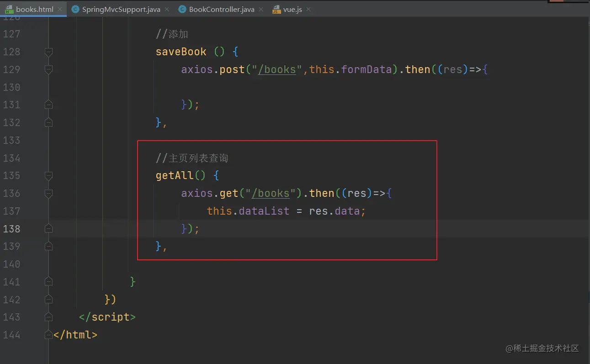Close the BookController.java tab
The width and height of the screenshot is (590, 364).
coord(261,9)
